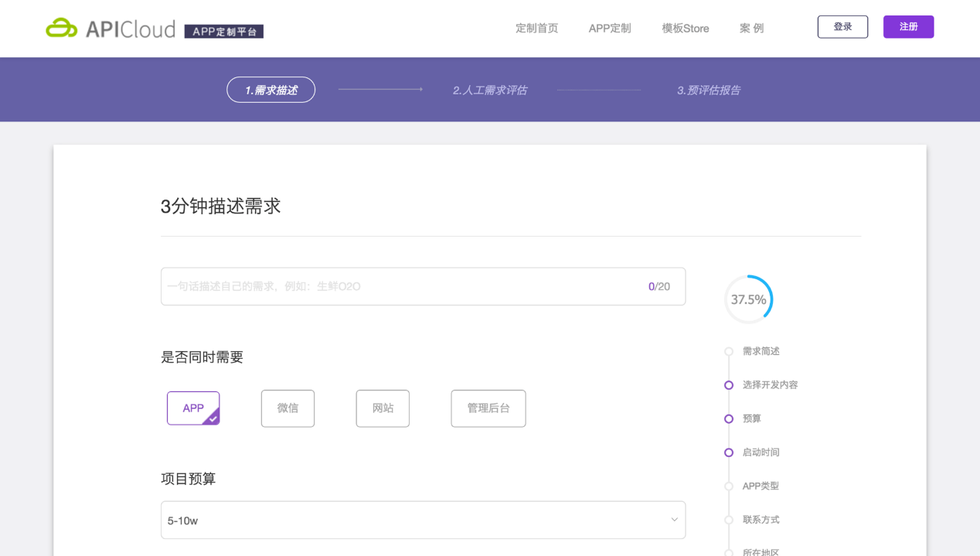Jump to 选择开发内容 in progress list

click(x=770, y=385)
